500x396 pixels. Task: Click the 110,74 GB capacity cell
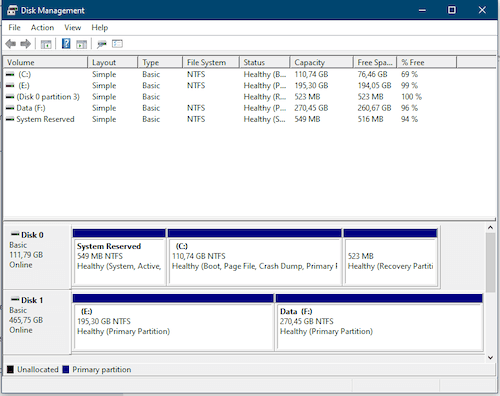[x=311, y=74]
